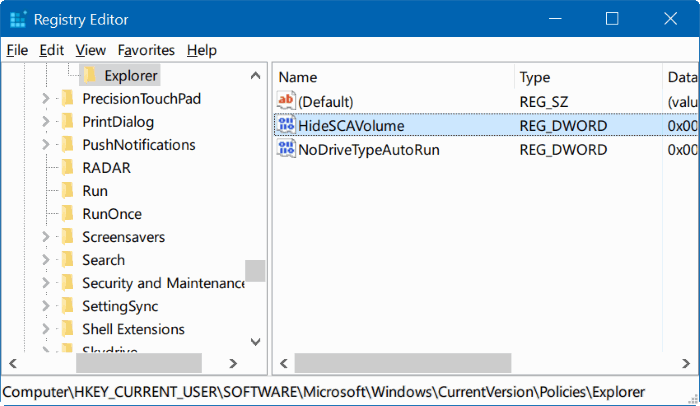Expand the Screensavers key arrow
Screen dimensions: 700x406
pos(45,237)
